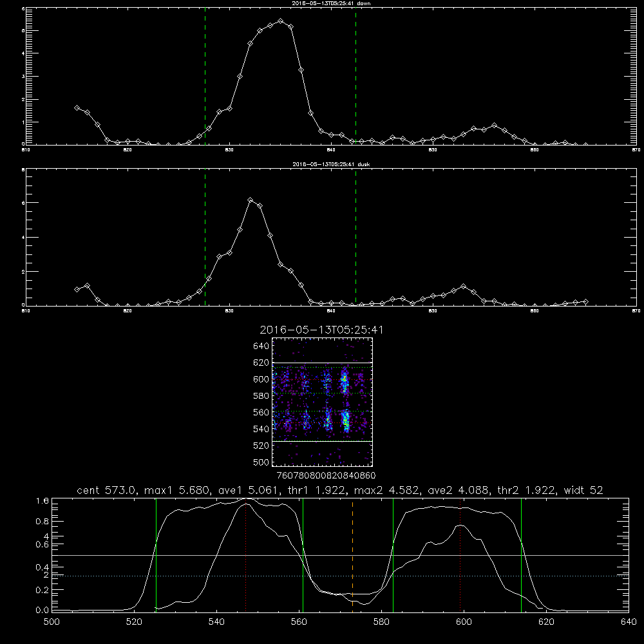Click the left green dashed line in the dawn plot
644x644 pixels.
pos(205,76)
